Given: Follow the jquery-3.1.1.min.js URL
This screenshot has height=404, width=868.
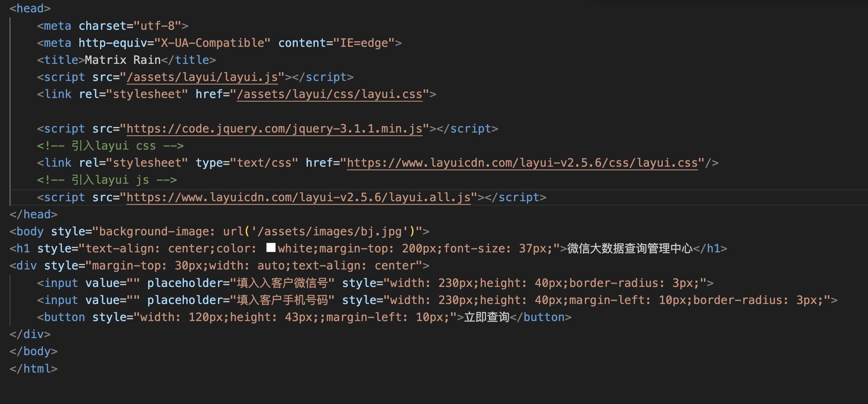Looking at the screenshot, I should click(274, 129).
